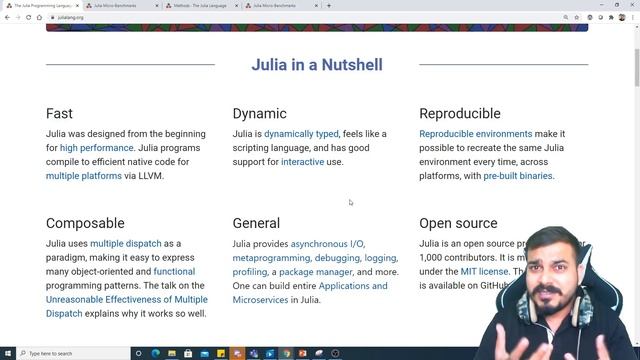Go back using the browser back arrow
This screenshot has height=360, width=640.
click(x=7, y=18)
